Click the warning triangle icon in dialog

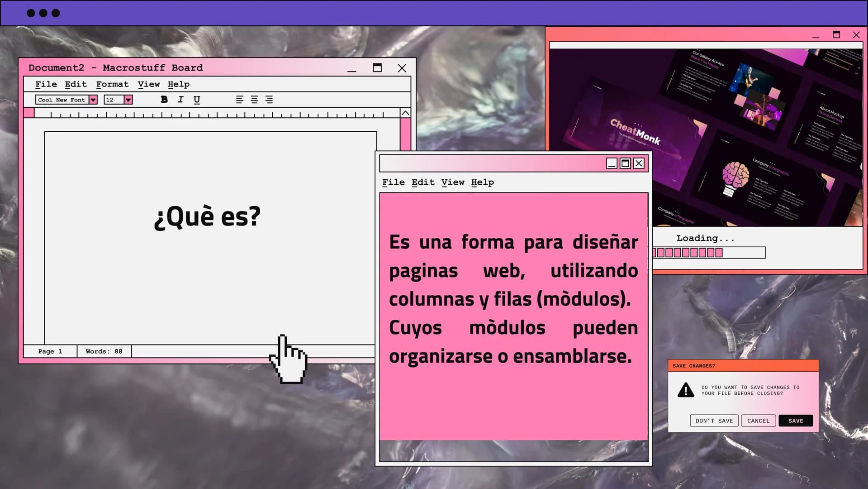coord(686,390)
